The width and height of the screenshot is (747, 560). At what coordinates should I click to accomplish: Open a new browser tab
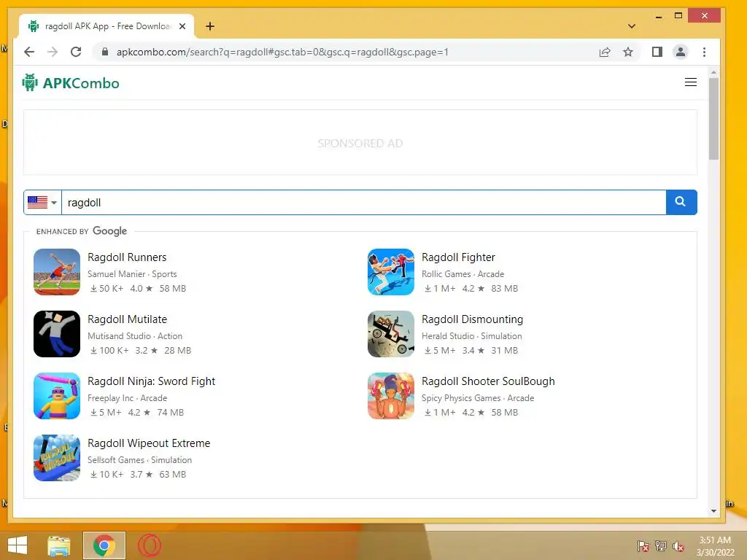click(x=210, y=26)
